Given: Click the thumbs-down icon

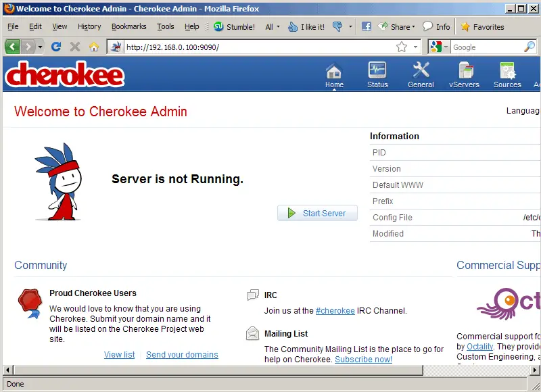Looking at the screenshot, I should pos(337,26).
